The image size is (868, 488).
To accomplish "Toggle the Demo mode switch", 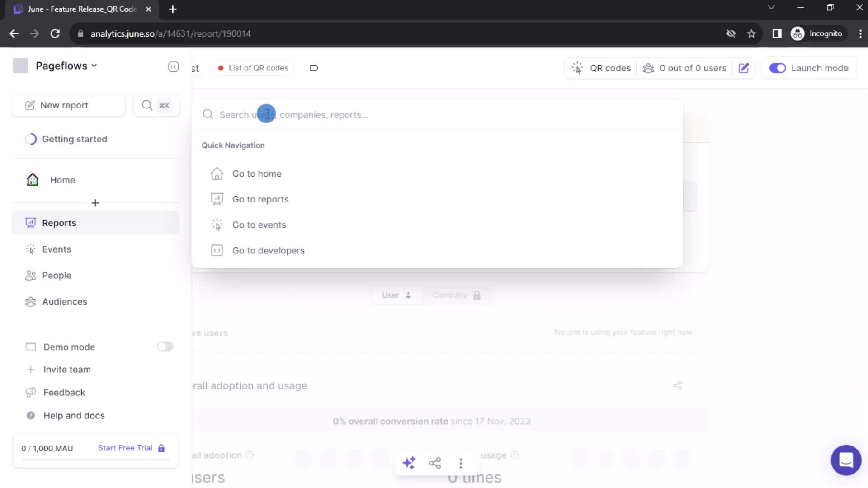I will (165, 347).
